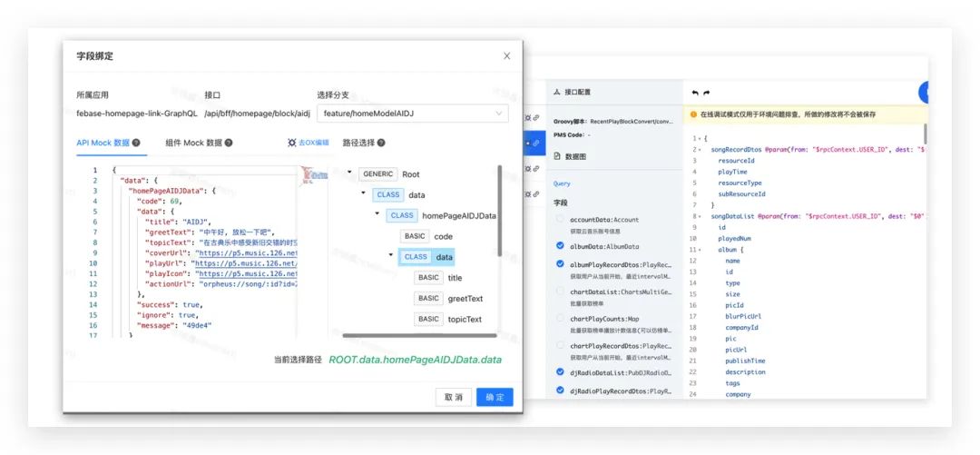The height and width of the screenshot is (455, 980).
Task: Click the help icon beside 组件 Mock 数据
Action: coord(229,143)
